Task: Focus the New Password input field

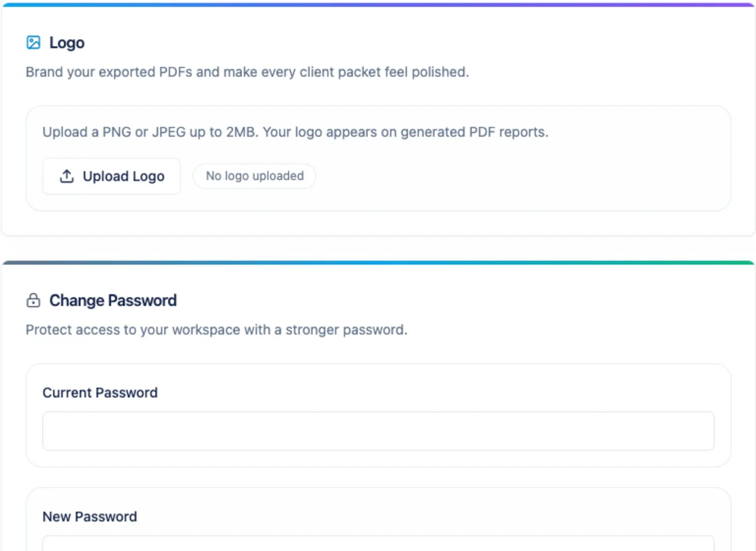Action: (378, 546)
